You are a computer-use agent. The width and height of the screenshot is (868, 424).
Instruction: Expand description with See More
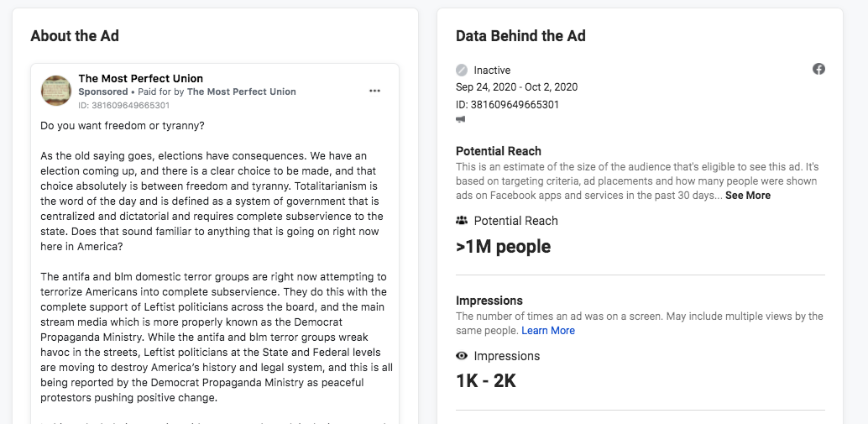[747, 196]
